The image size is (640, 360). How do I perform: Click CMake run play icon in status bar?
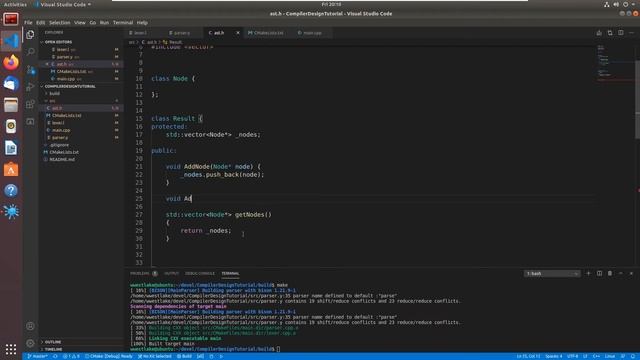[221, 356]
